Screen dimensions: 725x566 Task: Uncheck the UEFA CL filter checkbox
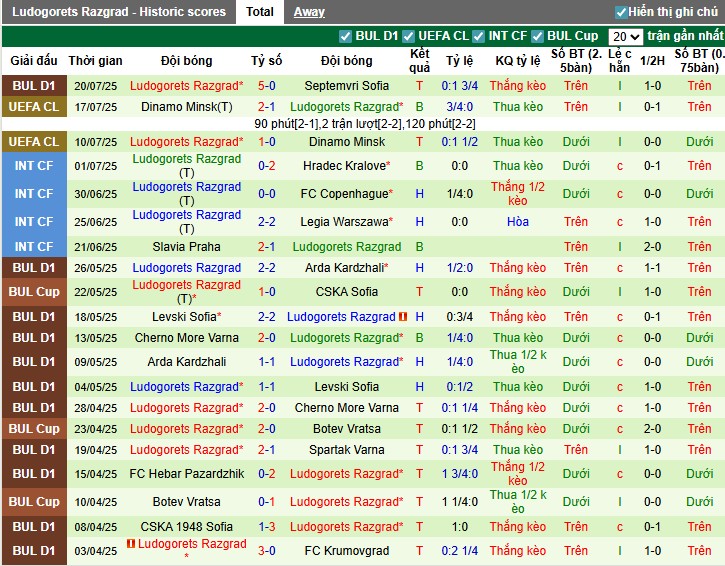click(408, 36)
